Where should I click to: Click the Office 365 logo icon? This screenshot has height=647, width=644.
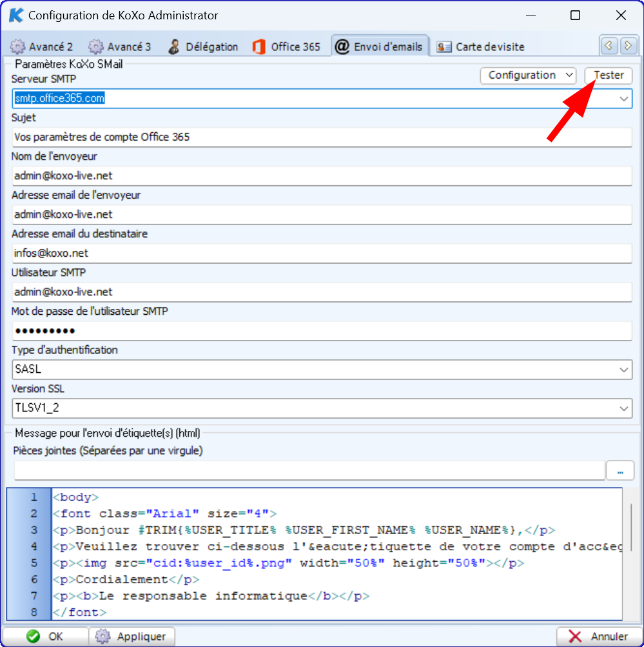click(259, 46)
